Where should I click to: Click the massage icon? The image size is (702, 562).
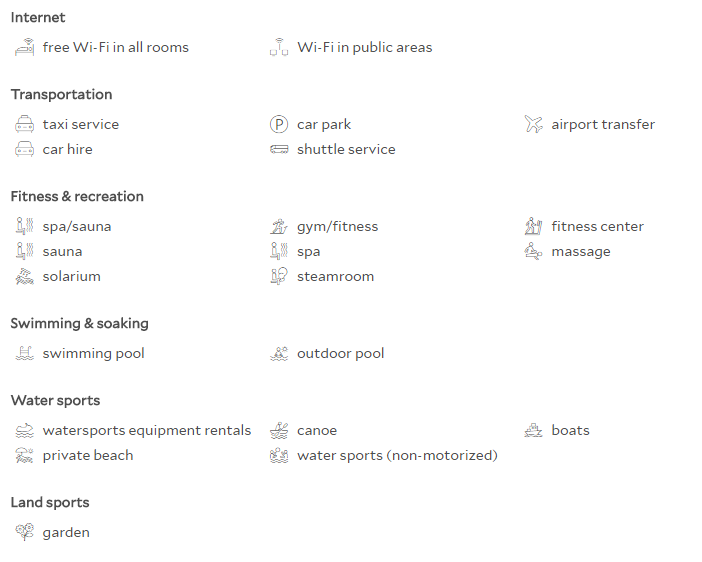tap(533, 251)
